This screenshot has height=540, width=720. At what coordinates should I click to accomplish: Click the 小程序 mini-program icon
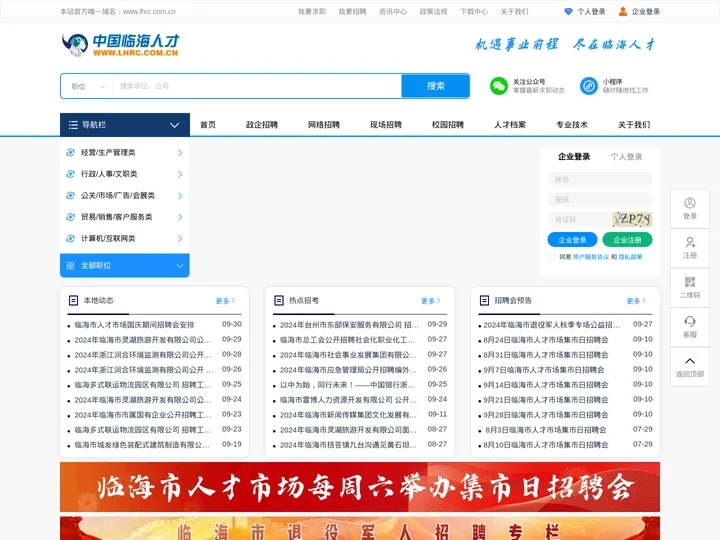(x=588, y=86)
